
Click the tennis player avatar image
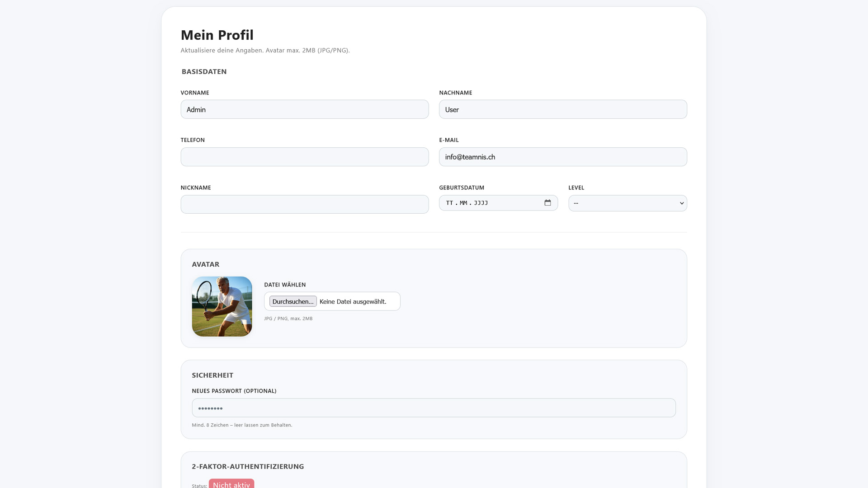pyautogui.click(x=222, y=306)
